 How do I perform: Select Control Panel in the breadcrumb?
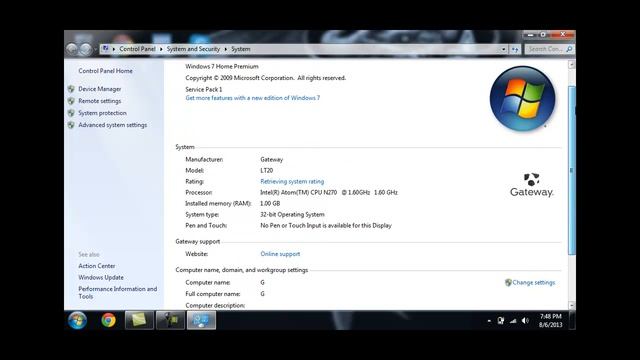click(x=137, y=49)
